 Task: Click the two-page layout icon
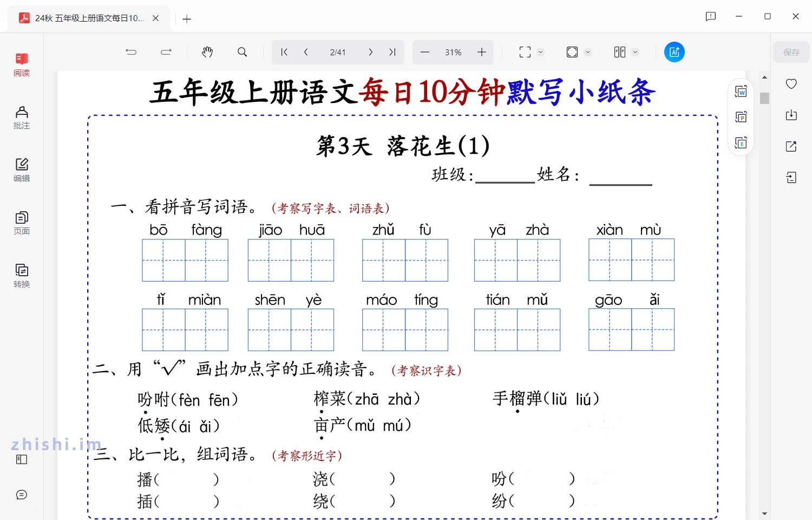pyautogui.click(x=620, y=52)
